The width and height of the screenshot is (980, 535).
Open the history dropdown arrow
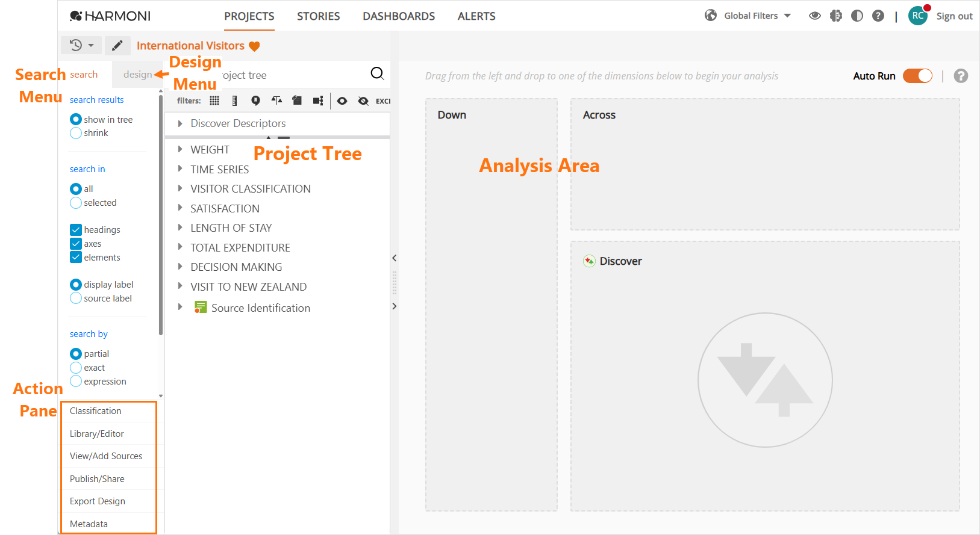91,46
